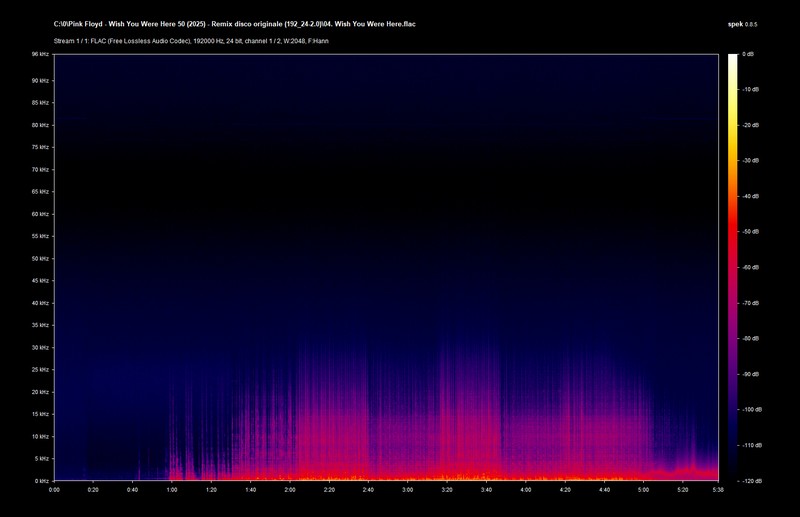The image size is (800, 517).
Task: Click the 30 kHz frequency axis label
Action: [x=40, y=348]
